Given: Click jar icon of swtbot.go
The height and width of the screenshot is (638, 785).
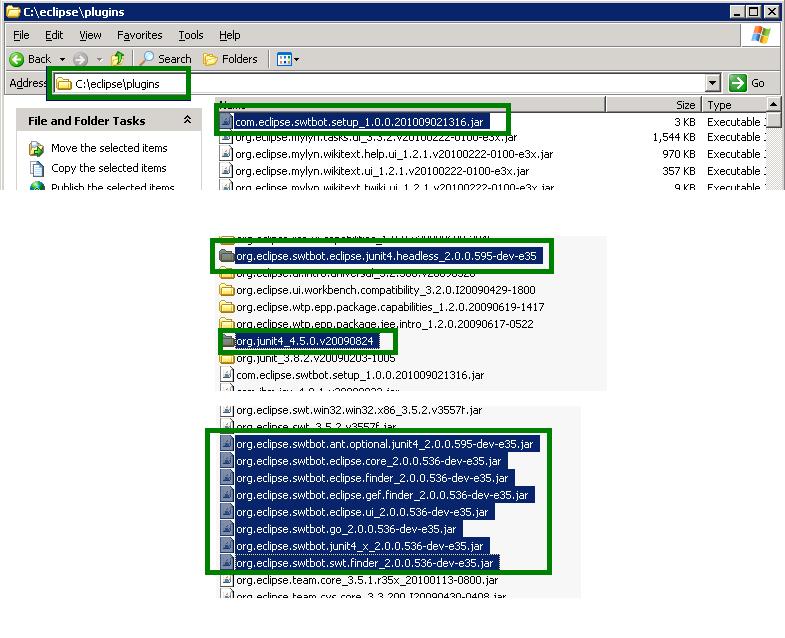Looking at the screenshot, I should (227, 529).
